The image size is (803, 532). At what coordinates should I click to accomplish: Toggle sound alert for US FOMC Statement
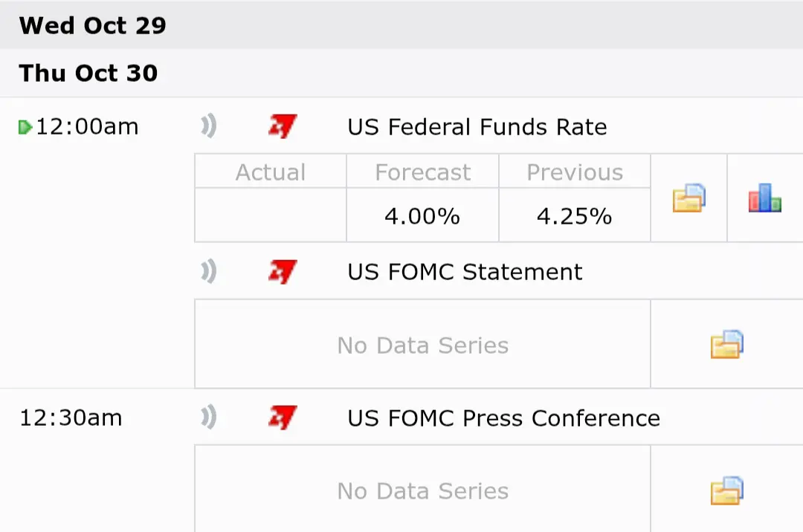(209, 272)
